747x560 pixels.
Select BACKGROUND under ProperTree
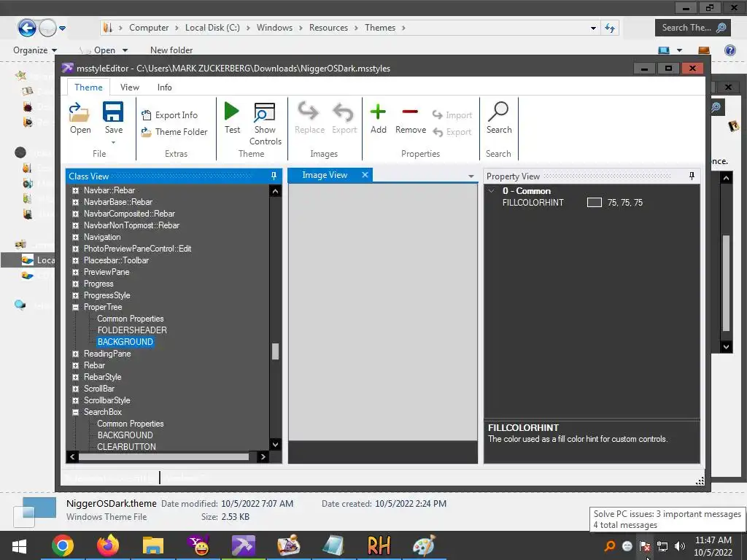[125, 342]
